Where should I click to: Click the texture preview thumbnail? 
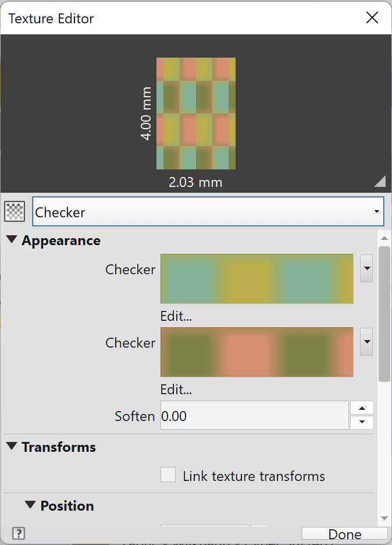195,113
